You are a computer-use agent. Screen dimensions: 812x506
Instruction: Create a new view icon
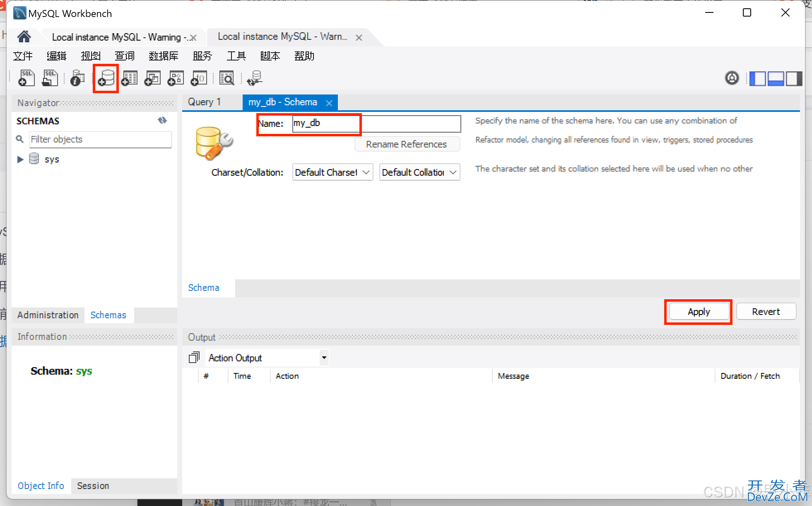click(x=153, y=78)
